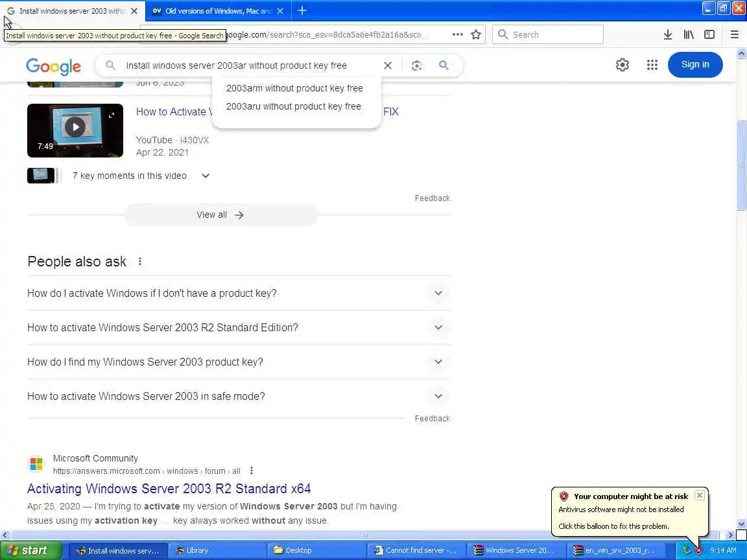The height and width of the screenshot is (560, 747).
Task: Click horizontal scrollbar right arrow
Action: tap(730, 535)
